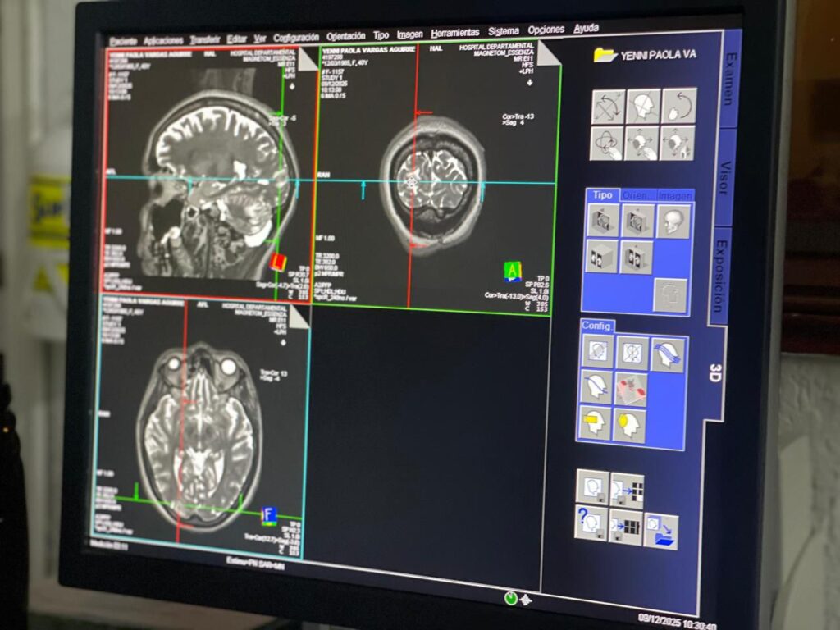Select the skull surface rendering icon

pyautogui.click(x=674, y=221)
